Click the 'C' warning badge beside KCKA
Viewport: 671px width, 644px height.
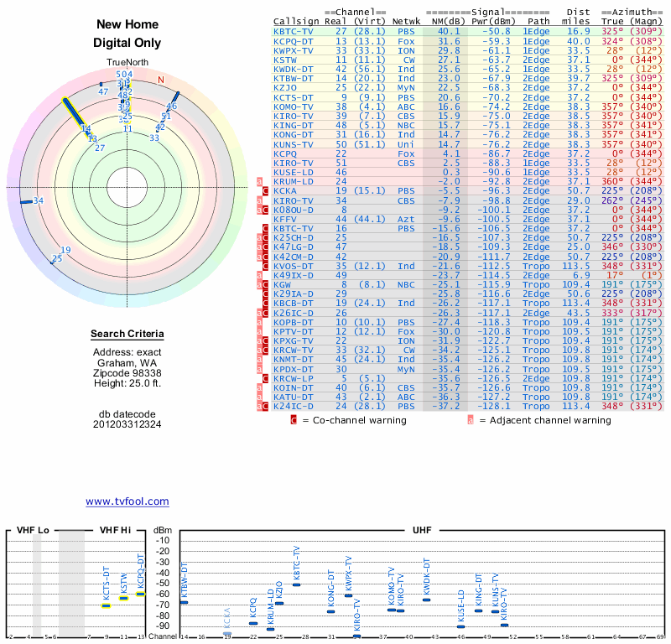(265, 191)
